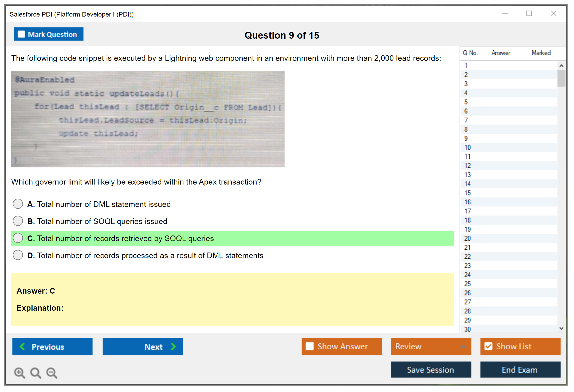Select question 12 in the list
Image resolution: width=574 pixels, height=392 pixels.
click(467, 166)
